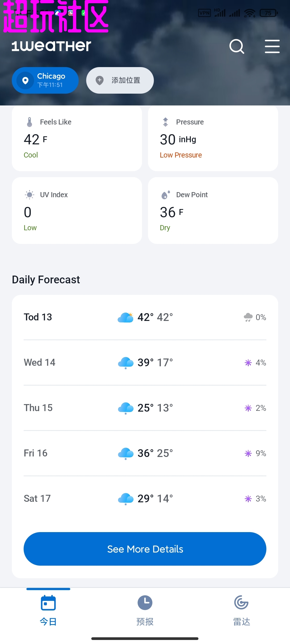Open the Fri 16 forecast row
This screenshot has width=290, height=644.
[145, 453]
